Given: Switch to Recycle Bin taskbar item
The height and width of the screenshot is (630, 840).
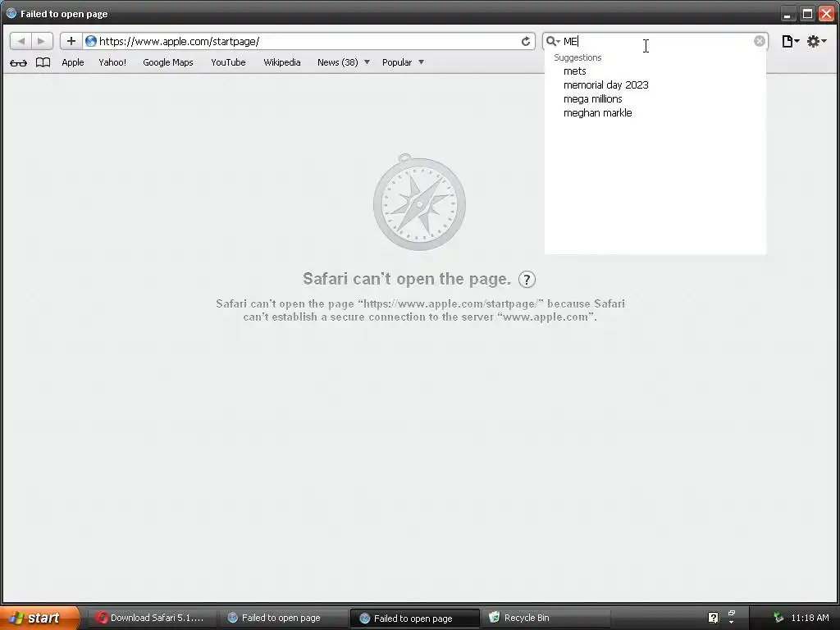Looking at the screenshot, I should (546, 618).
